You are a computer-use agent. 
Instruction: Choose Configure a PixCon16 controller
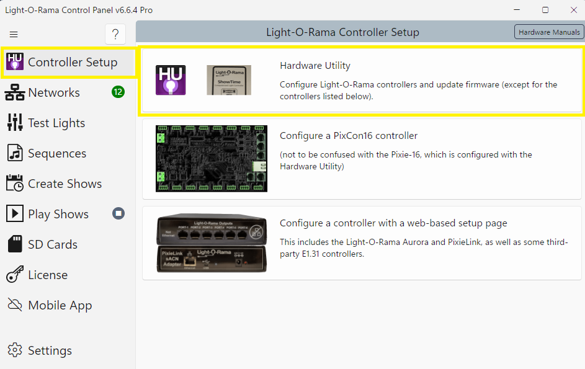click(x=348, y=135)
